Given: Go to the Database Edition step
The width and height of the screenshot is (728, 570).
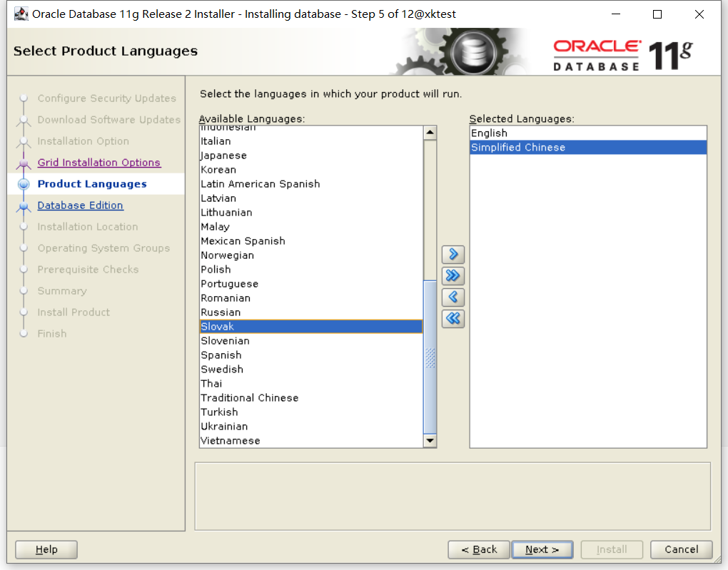Looking at the screenshot, I should [81, 205].
